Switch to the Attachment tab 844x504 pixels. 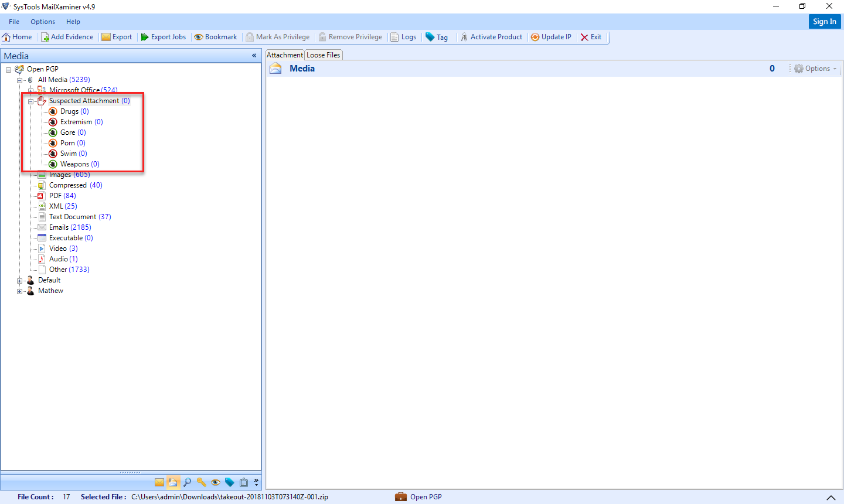(x=285, y=55)
